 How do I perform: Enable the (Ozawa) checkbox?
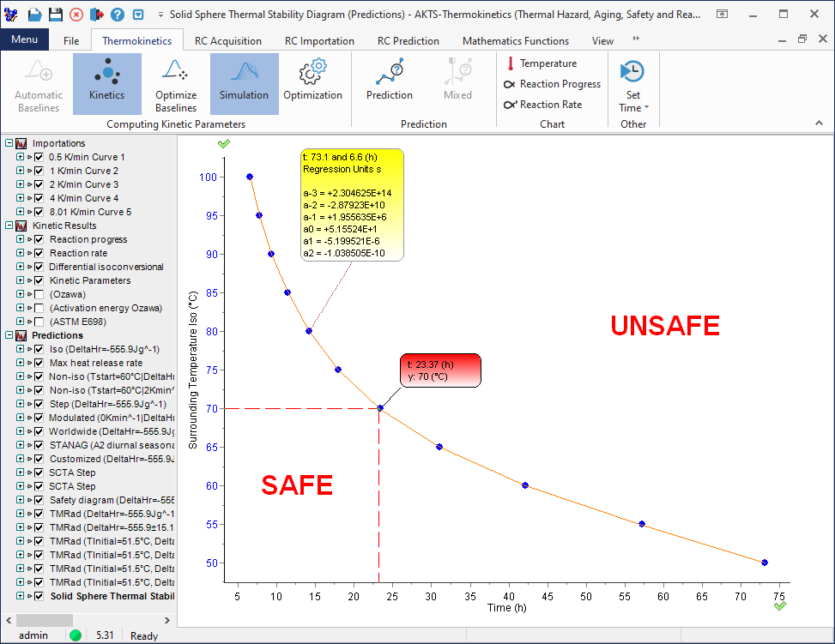[x=39, y=294]
